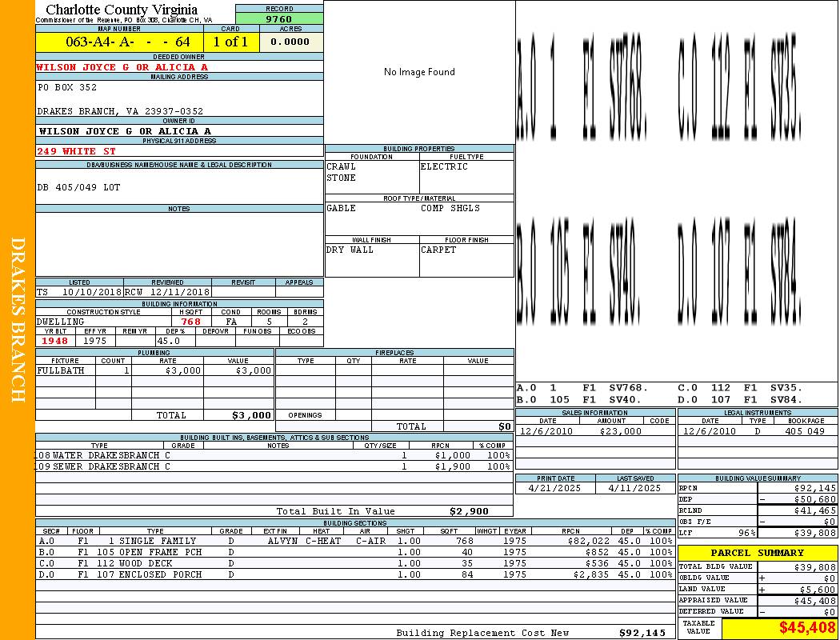Click the taxable value $45,408 in red
Viewport: 840px width, 640px height.
(x=807, y=627)
